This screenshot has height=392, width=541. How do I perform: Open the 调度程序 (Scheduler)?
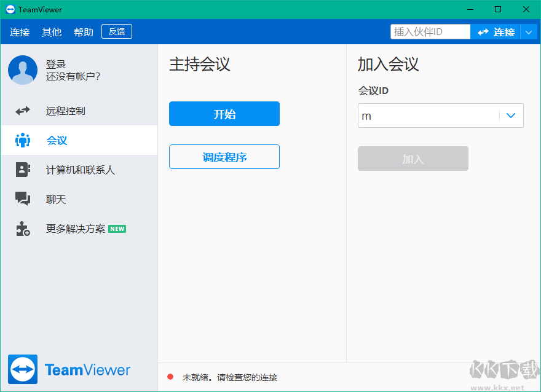tap(224, 157)
